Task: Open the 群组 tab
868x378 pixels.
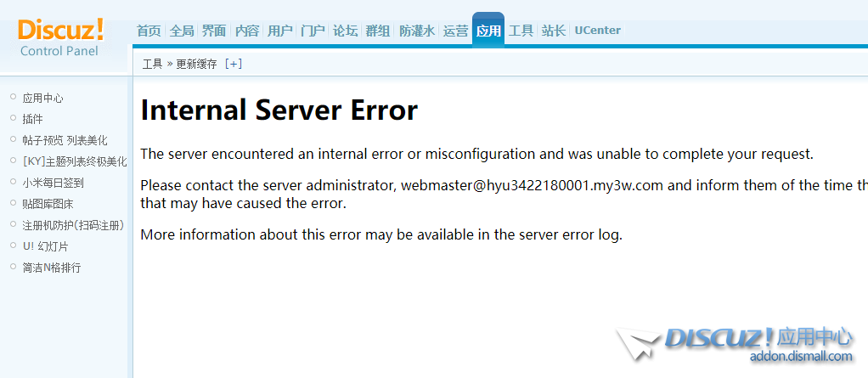Action: (x=378, y=31)
